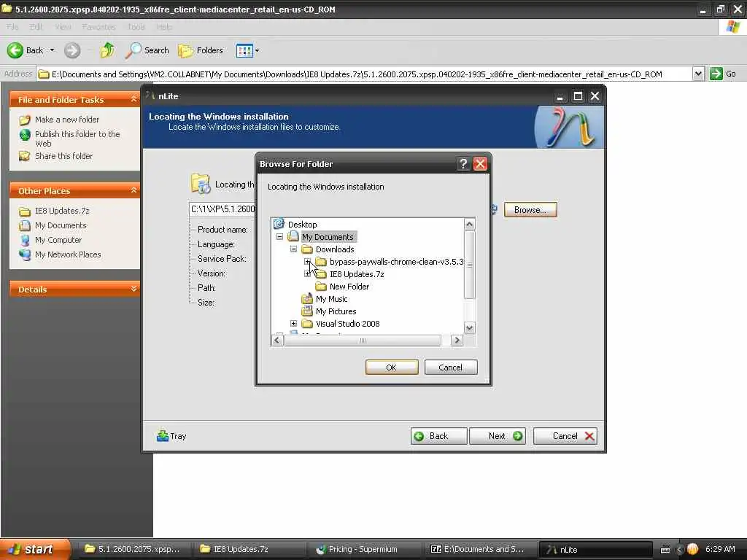Open the Favorites menu
The image size is (747, 560).
(x=98, y=27)
